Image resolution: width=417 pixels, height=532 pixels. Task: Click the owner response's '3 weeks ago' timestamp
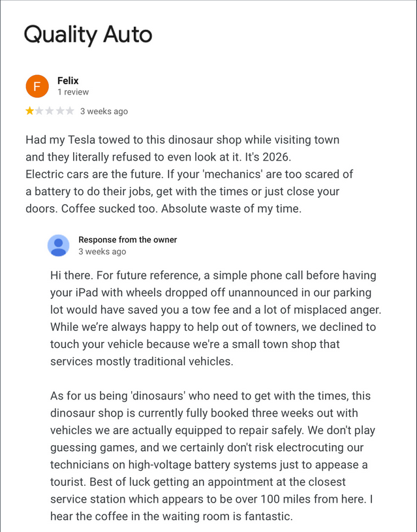pyautogui.click(x=102, y=251)
